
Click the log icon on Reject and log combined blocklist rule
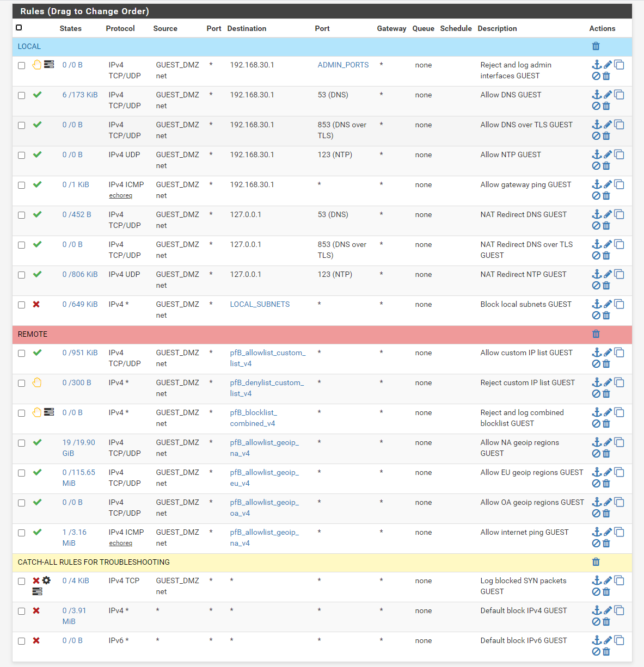pyautogui.click(x=49, y=412)
